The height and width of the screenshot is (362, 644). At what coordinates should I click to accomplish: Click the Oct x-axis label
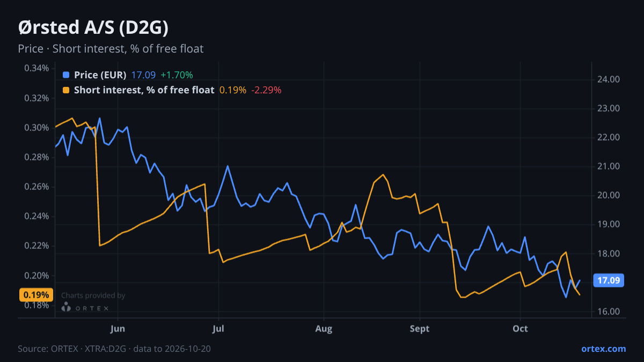(520, 328)
